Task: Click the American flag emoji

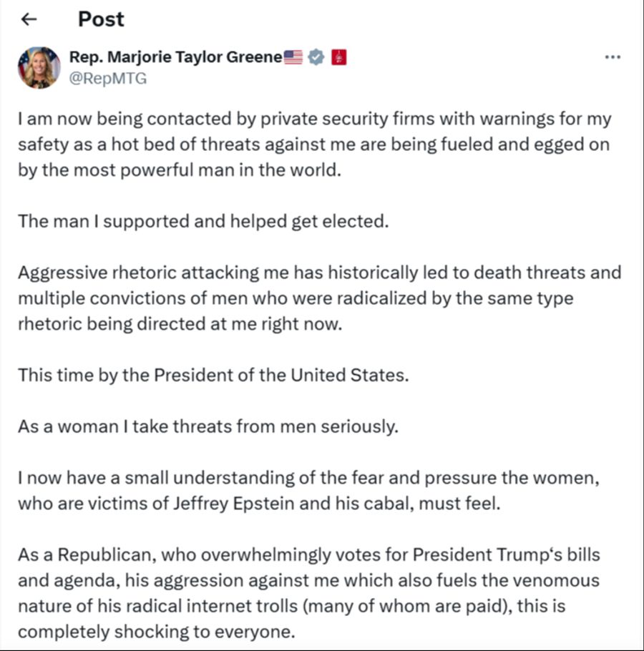Action: (293, 58)
